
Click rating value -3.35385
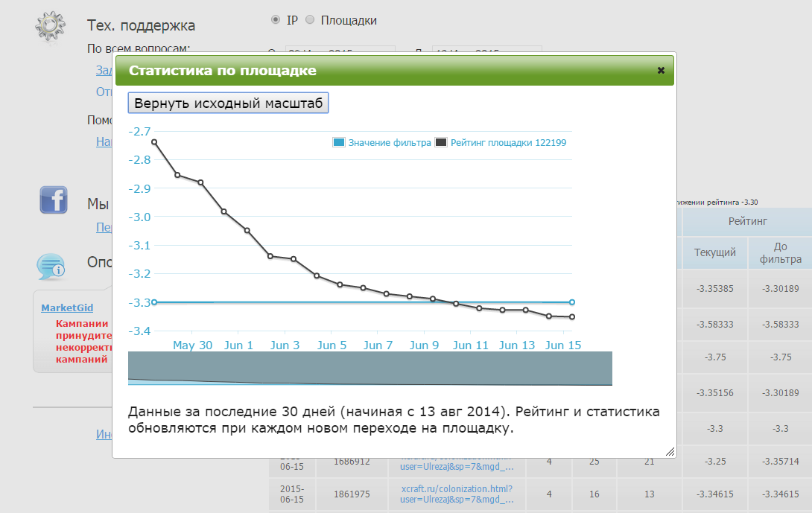(714, 289)
